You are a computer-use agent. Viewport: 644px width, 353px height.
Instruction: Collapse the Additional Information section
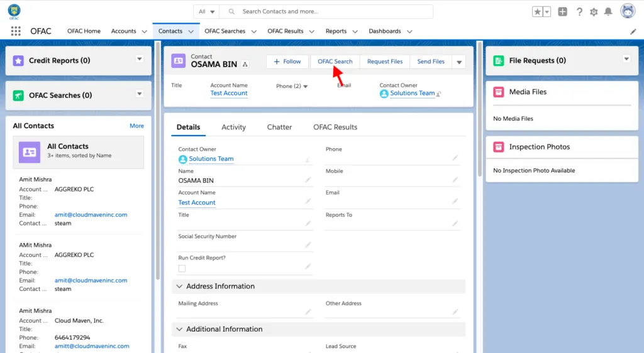point(179,329)
